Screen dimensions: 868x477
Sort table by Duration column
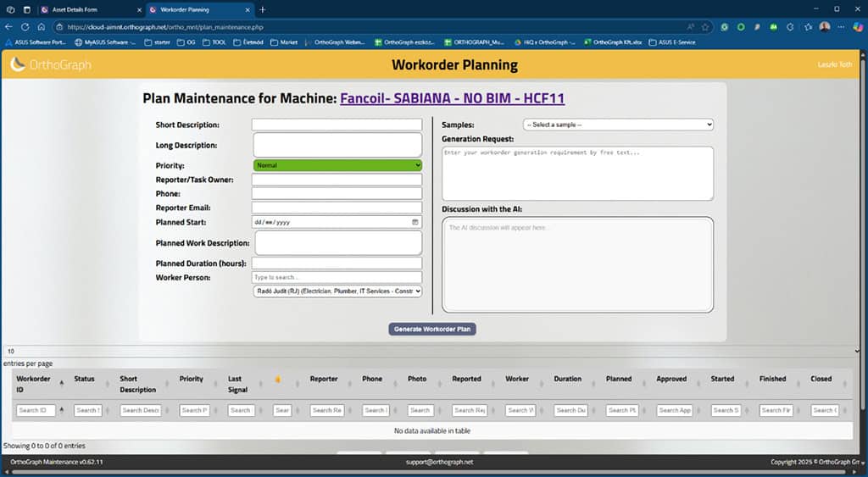coord(567,379)
